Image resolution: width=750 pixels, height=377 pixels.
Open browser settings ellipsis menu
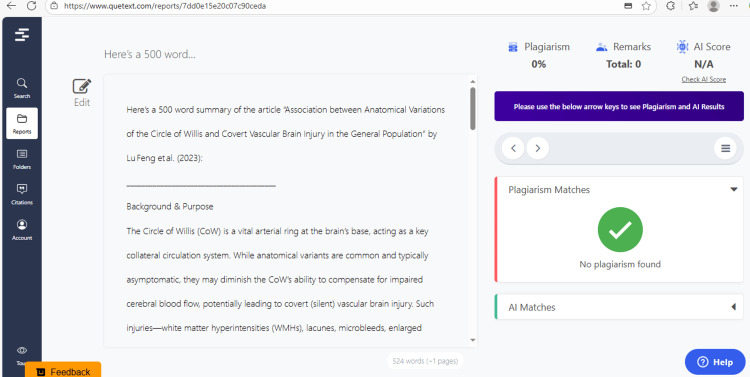[x=734, y=6]
